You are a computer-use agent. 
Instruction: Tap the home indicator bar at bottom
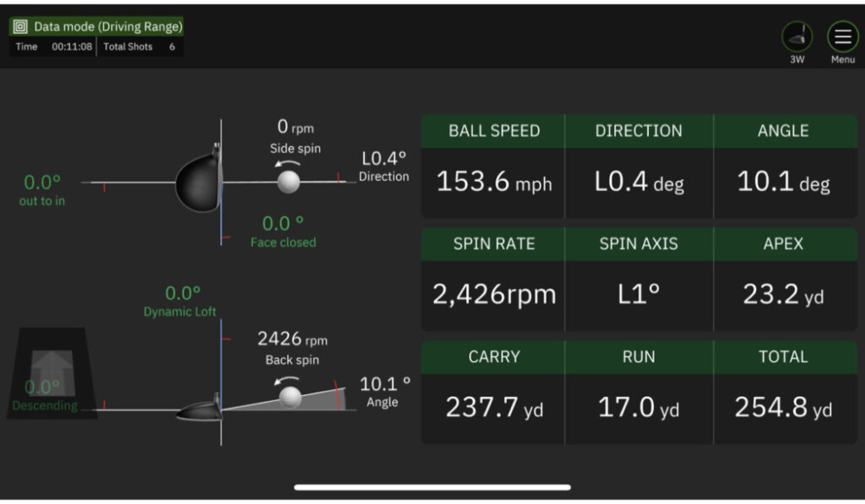(x=432, y=488)
